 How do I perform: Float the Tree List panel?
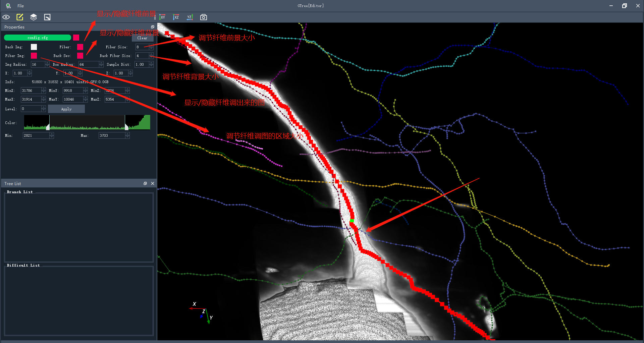pyautogui.click(x=145, y=183)
